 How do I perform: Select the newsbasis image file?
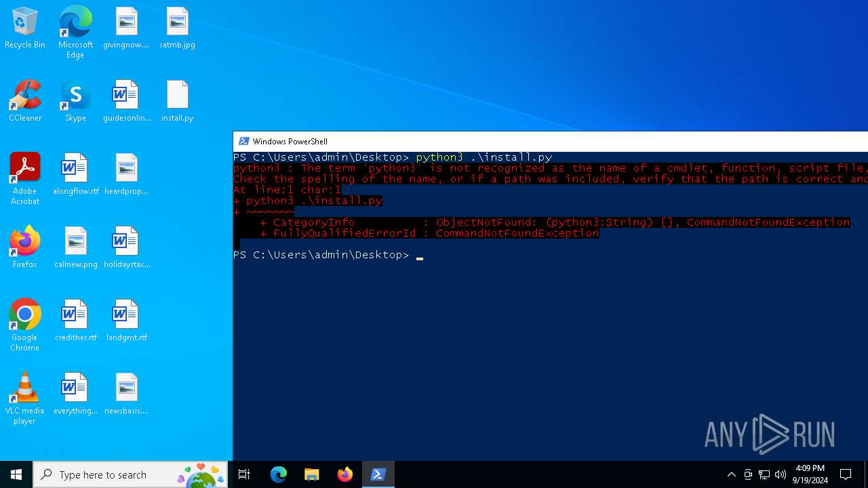tap(126, 394)
